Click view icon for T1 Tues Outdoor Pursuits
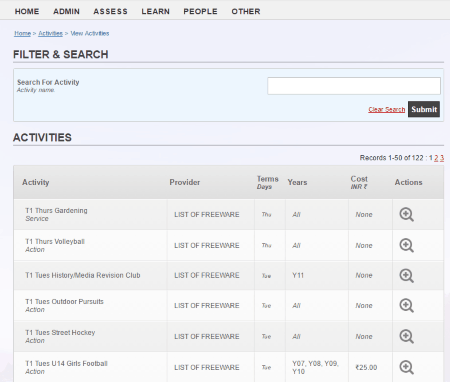The image size is (450, 382). [406, 306]
